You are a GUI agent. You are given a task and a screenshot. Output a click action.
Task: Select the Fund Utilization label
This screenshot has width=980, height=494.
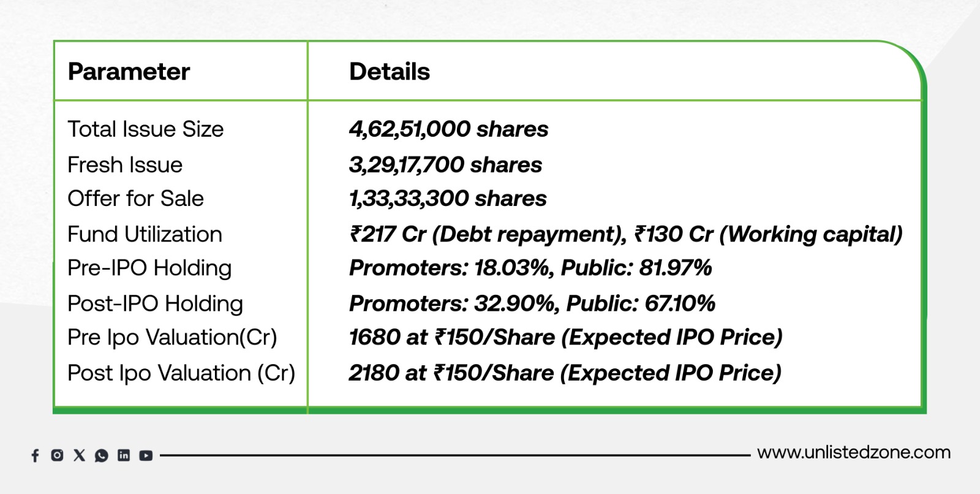145,234
